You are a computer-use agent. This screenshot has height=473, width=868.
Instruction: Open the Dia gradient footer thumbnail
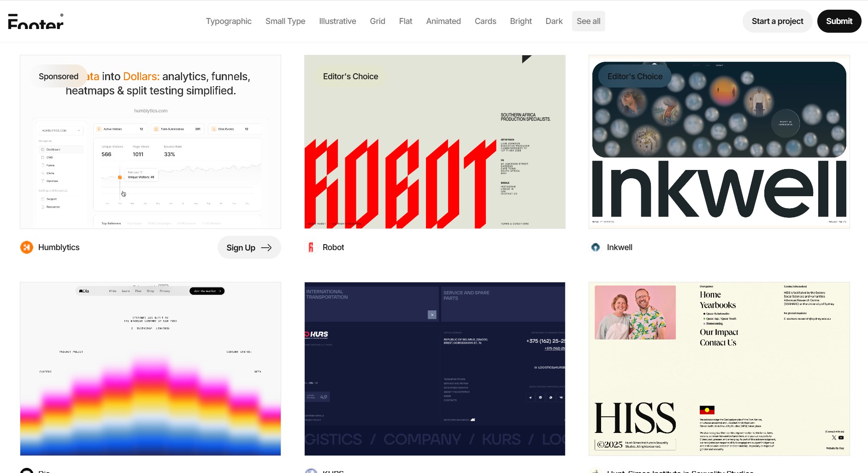click(x=150, y=369)
